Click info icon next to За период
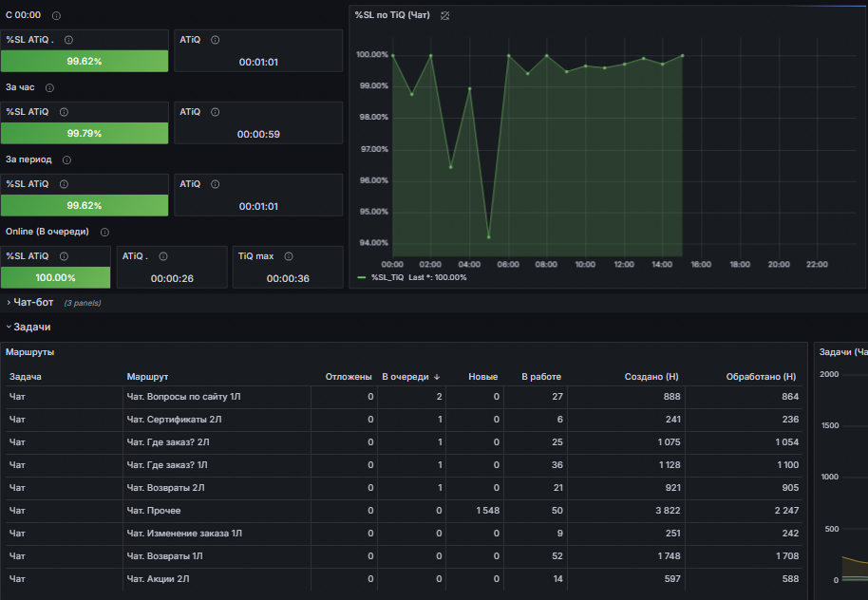868x600 pixels. click(66, 159)
